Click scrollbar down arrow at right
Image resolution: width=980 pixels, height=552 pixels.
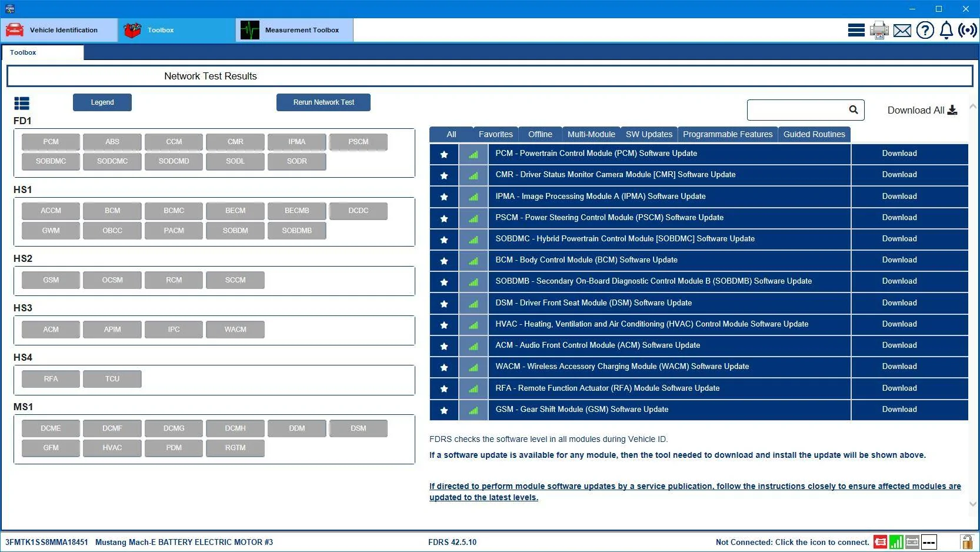pyautogui.click(x=973, y=504)
